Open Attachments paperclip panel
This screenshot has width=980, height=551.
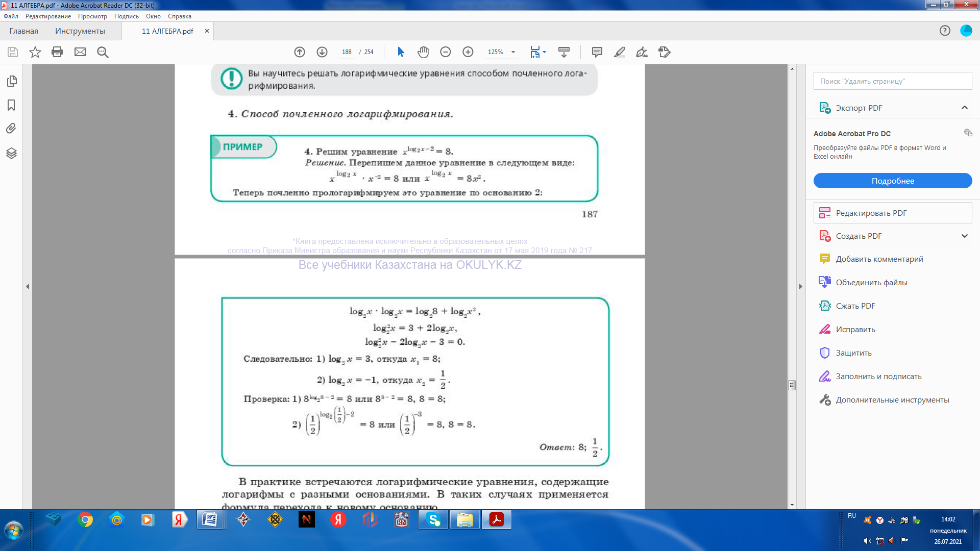[11, 129]
